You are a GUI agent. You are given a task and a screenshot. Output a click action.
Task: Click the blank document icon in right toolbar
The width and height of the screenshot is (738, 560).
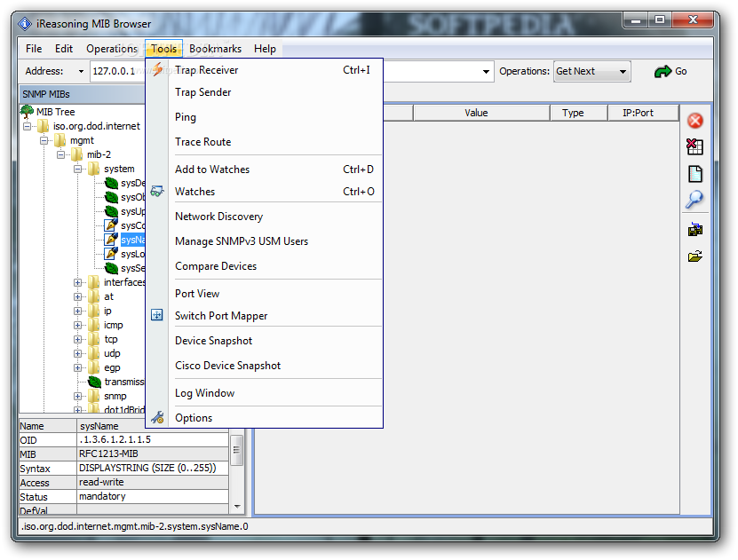695,174
